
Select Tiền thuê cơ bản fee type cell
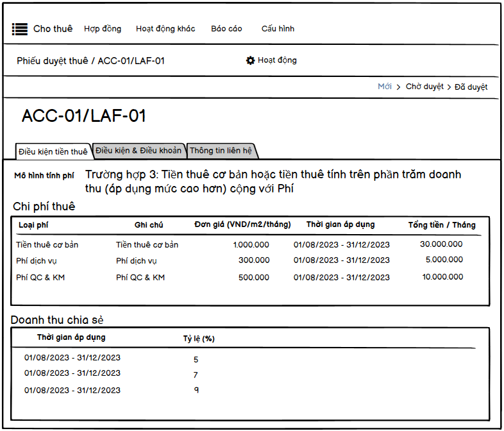[x=47, y=245]
